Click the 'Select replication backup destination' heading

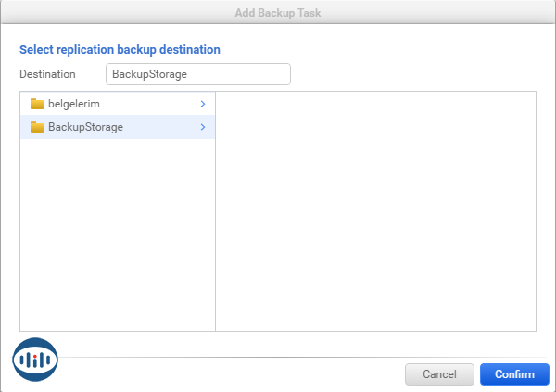(120, 49)
